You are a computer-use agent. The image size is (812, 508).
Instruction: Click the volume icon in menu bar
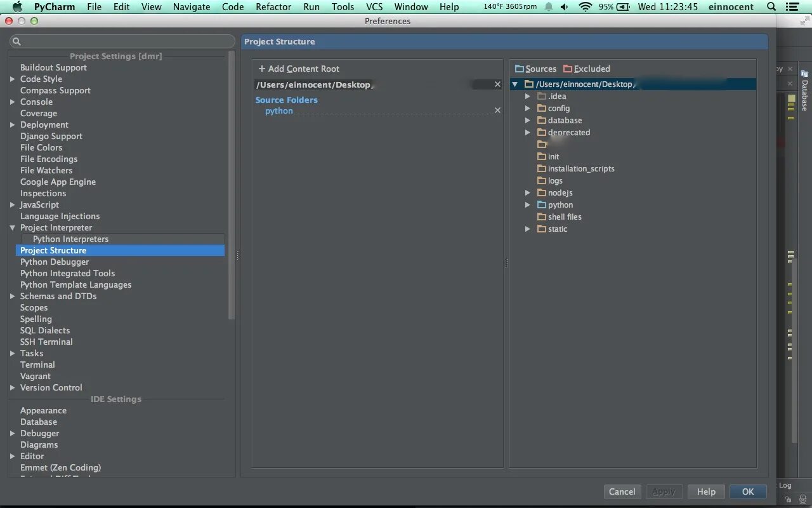click(x=565, y=7)
